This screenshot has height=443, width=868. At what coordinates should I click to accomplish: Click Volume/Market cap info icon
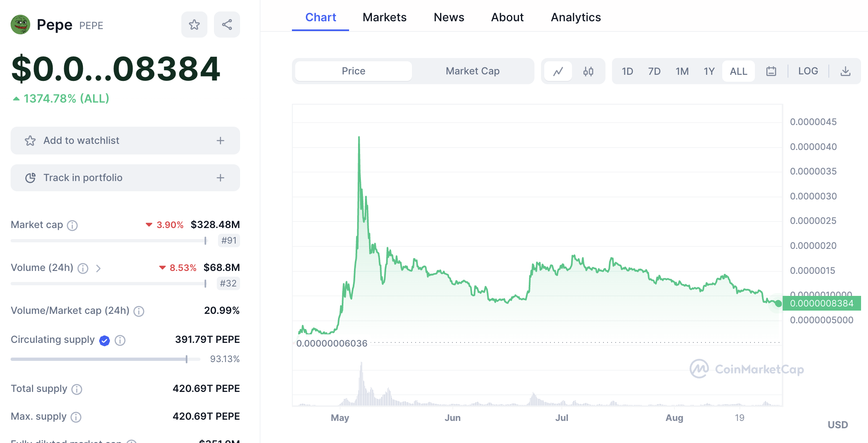point(139,311)
